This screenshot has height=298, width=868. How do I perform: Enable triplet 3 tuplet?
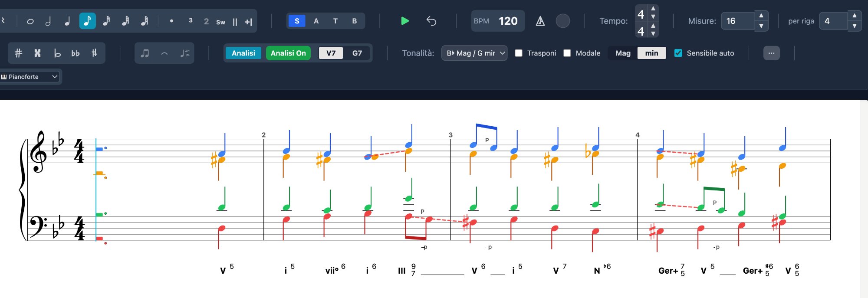191,20
